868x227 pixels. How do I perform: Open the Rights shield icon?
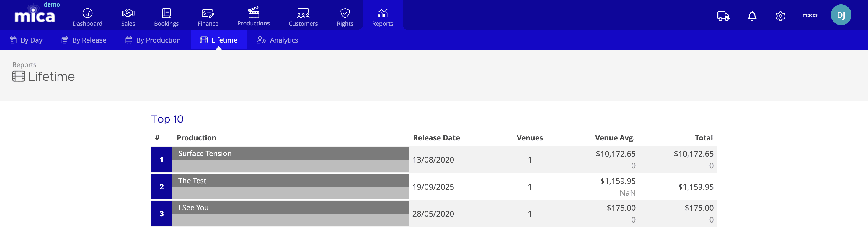point(345,13)
